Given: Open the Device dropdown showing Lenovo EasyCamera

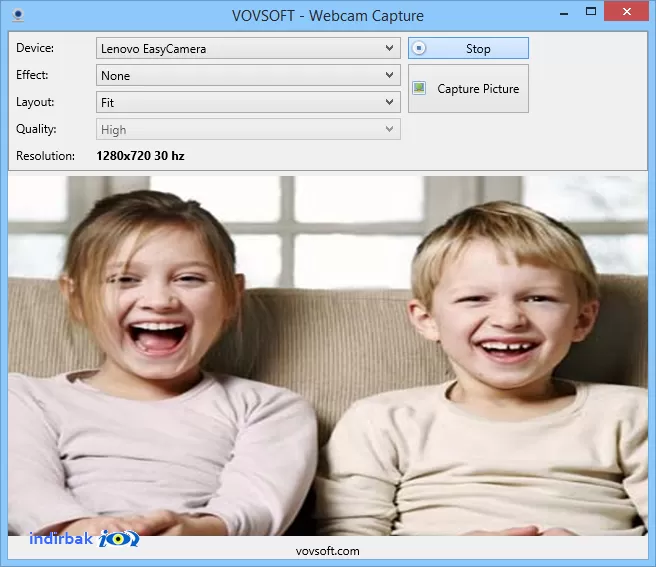Looking at the screenshot, I should pyautogui.click(x=248, y=48).
